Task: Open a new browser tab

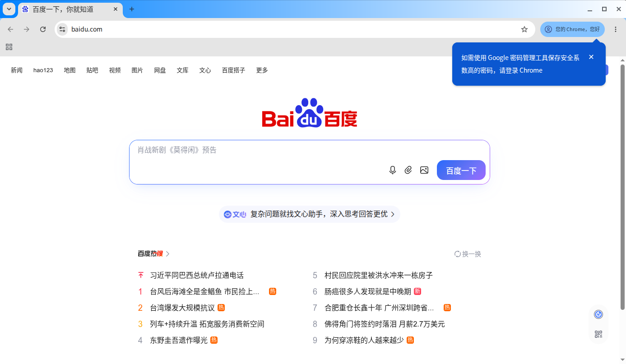Action: pyautogui.click(x=132, y=9)
